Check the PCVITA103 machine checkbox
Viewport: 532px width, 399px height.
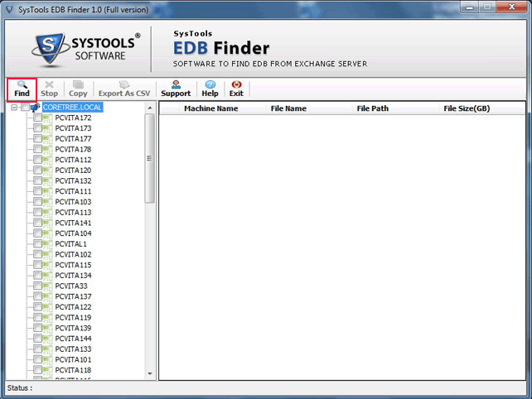[37, 202]
